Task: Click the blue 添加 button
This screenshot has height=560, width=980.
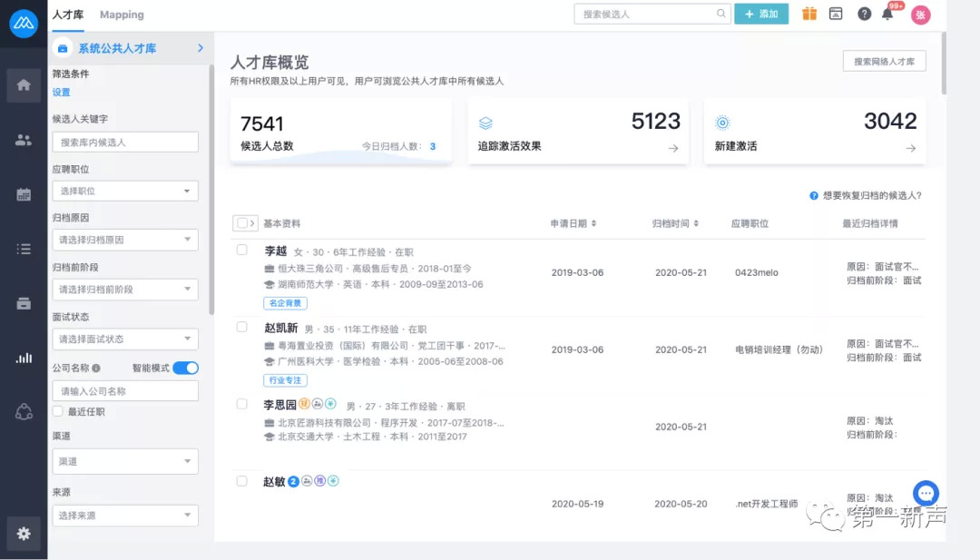Action: click(760, 14)
